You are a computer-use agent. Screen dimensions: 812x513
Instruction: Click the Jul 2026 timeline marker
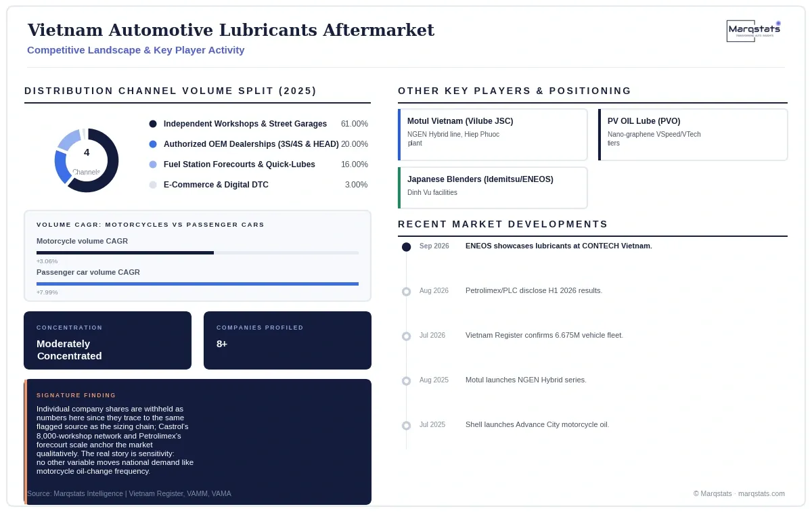(x=406, y=336)
